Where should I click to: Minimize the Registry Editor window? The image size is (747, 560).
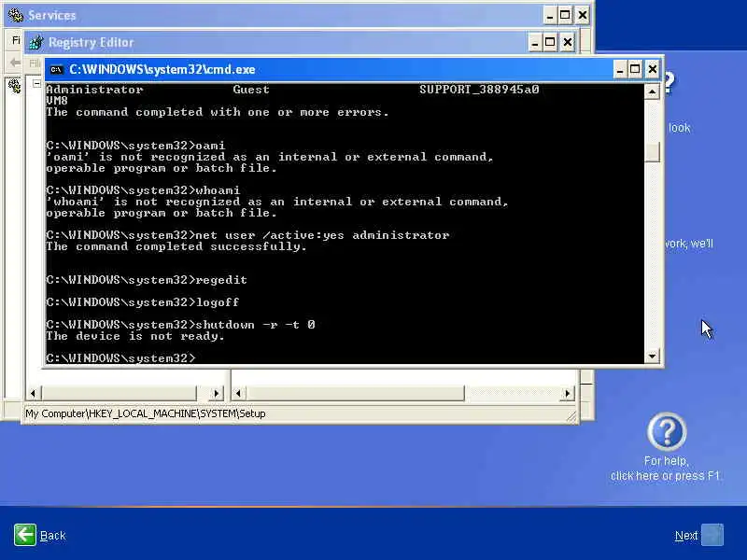(x=535, y=42)
